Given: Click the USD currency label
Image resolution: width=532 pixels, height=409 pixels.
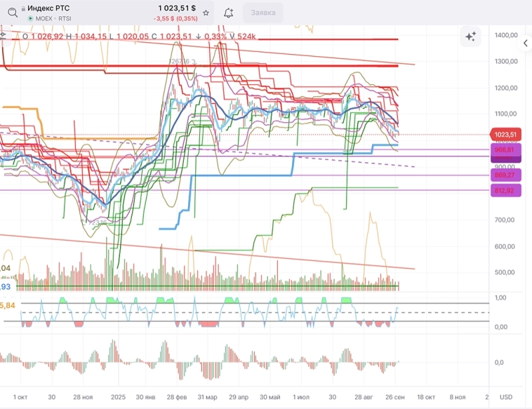Looking at the screenshot, I should [x=506, y=397].
